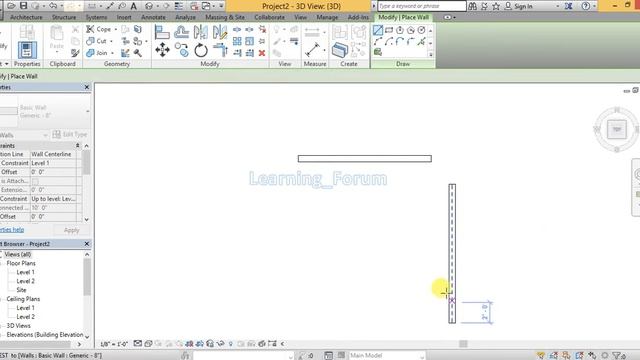Click the favorites star icon in title bar

point(496,6)
